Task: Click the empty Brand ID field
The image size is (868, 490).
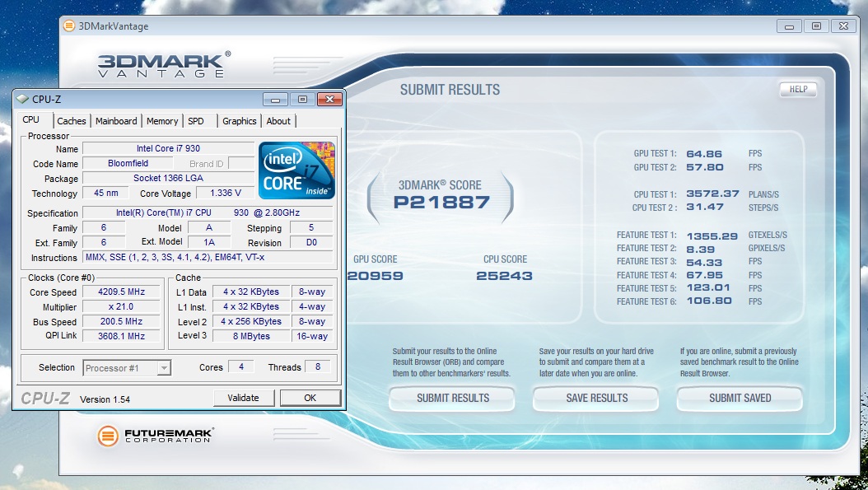Action: [241, 163]
